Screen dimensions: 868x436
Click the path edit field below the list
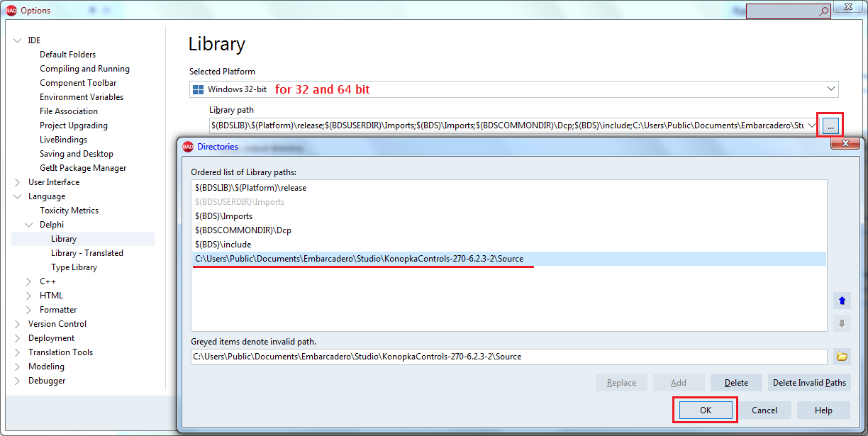pos(509,357)
